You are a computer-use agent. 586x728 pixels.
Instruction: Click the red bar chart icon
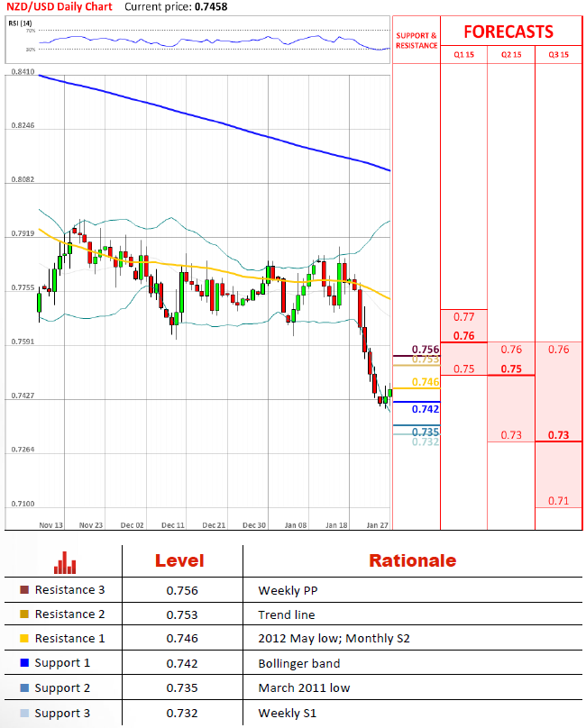coord(65,563)
